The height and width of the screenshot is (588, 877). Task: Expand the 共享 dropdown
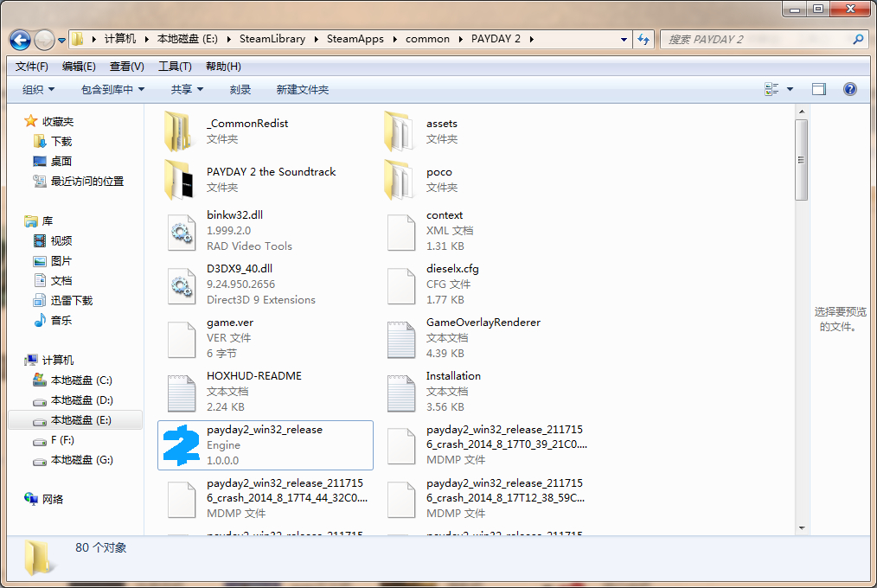point(187,89)
